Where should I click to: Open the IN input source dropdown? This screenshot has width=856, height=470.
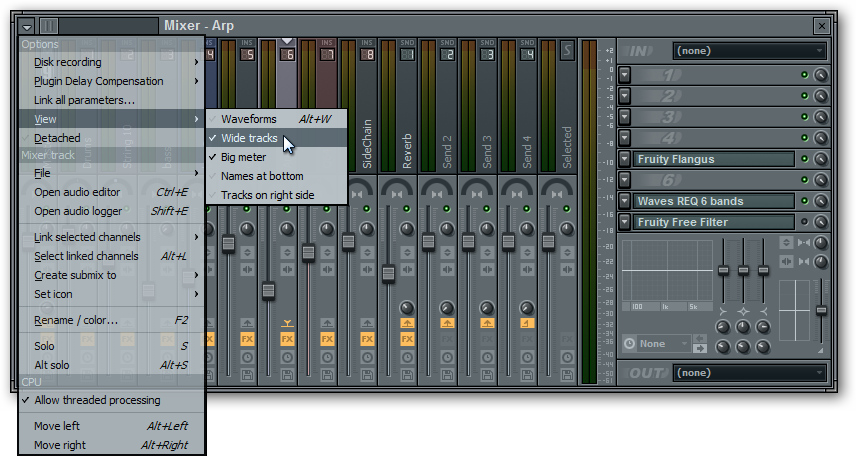point(750,50)
